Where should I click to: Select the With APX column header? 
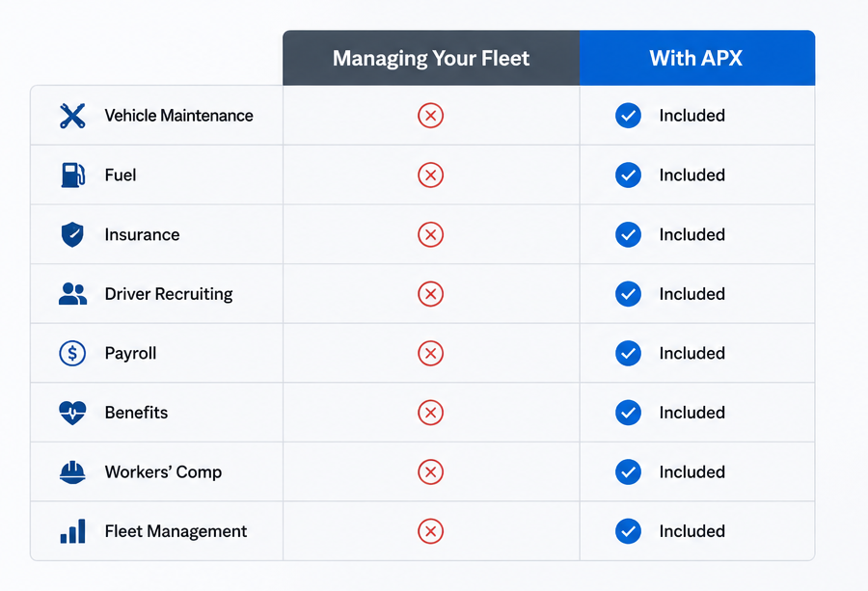(x=697, y=58)
